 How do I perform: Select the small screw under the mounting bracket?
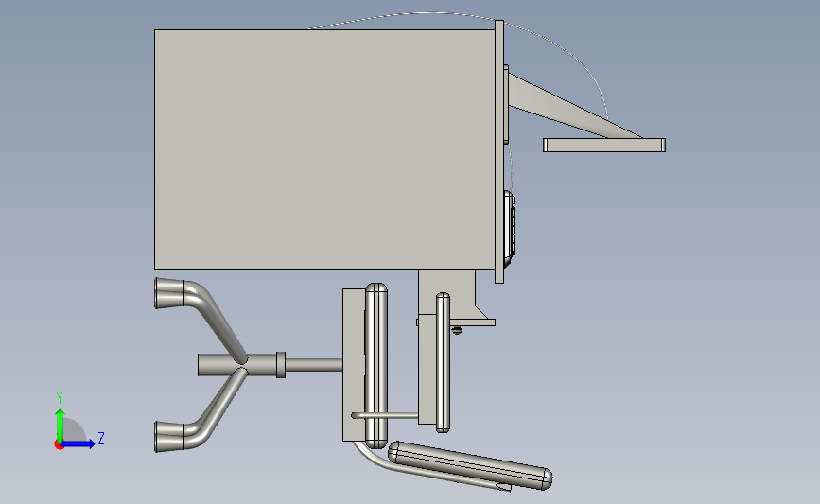457,330
